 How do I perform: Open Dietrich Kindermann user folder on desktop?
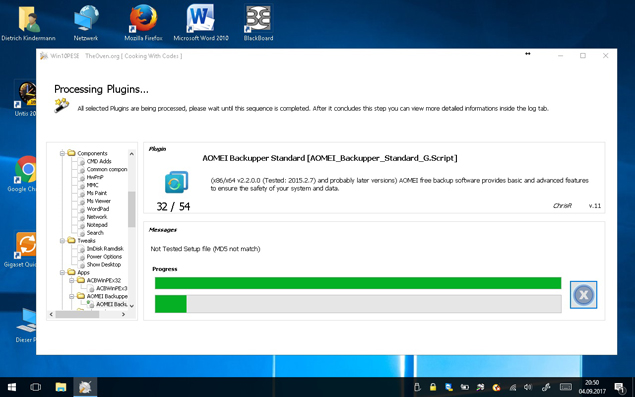point(28,23)
